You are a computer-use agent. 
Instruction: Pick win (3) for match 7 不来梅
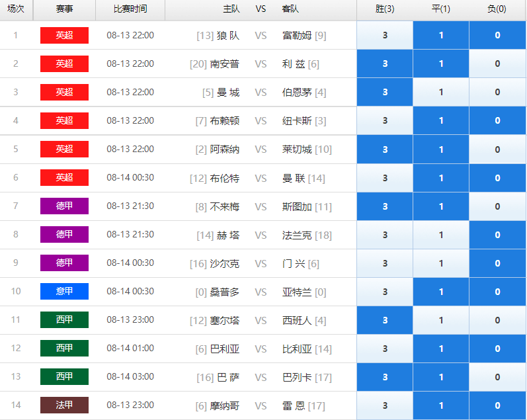point(385,206)
